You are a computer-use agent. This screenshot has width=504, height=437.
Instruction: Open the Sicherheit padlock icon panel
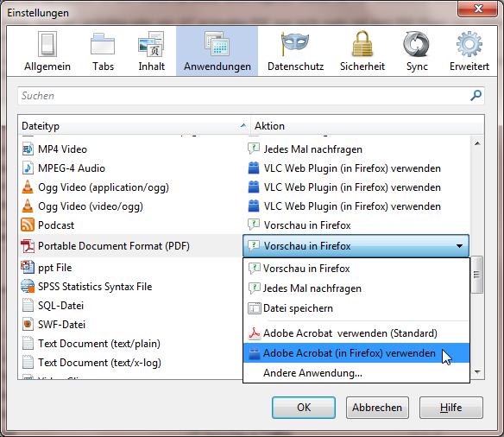(x=362, y=44)
